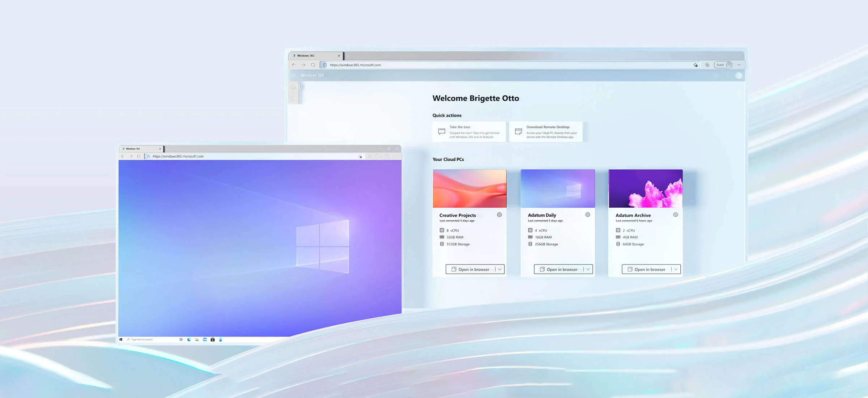Click the "Creative Projects" card title
Image resolution: width=868 pixels, height=398 pixels.
(458, 215)
